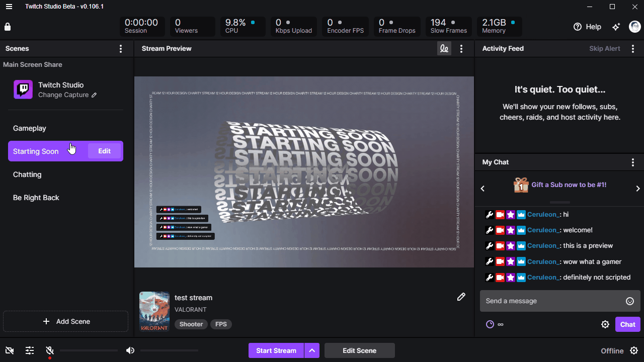The width and height of the screenshot is (644, 362).
Task: Click the Starting Soon stream preview
Action: pos(304,172)
